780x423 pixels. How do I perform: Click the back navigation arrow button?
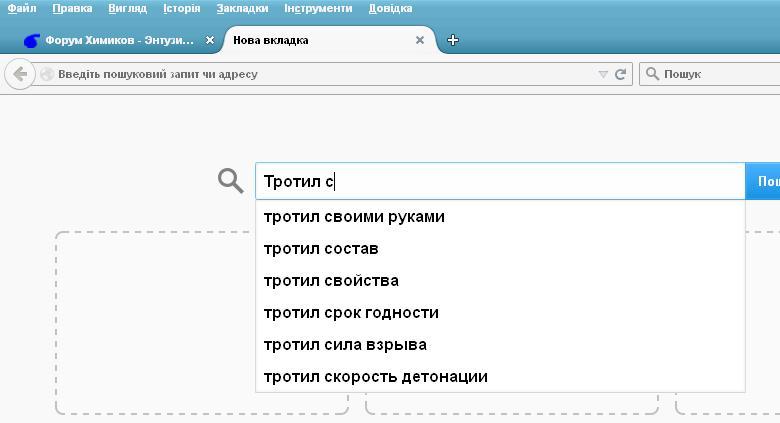[20, 74]
